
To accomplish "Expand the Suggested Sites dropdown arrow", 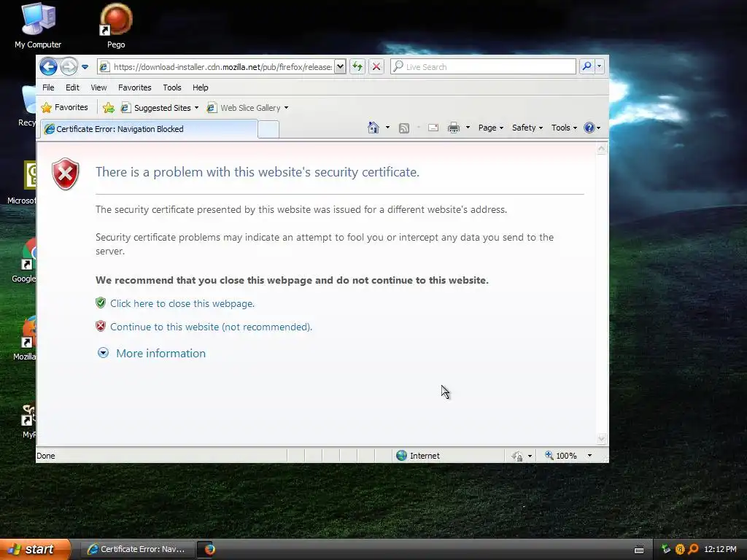I will coord(196,108).
